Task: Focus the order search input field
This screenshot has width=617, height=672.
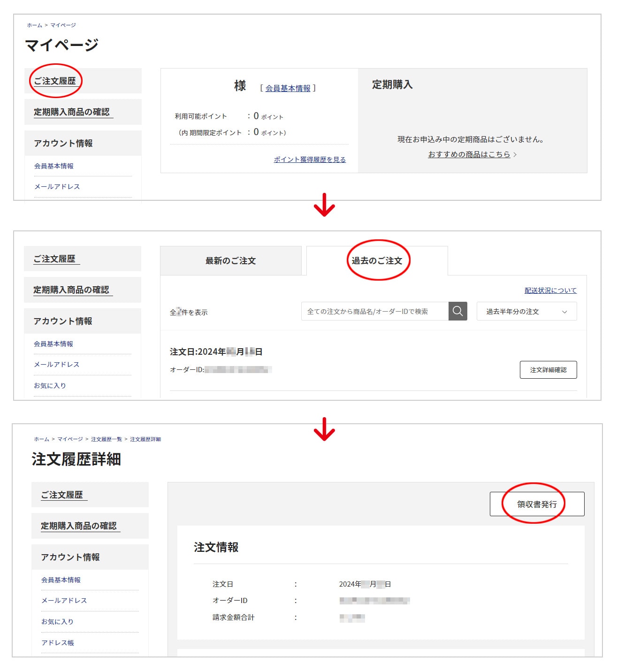Action: tap(374, 312)
